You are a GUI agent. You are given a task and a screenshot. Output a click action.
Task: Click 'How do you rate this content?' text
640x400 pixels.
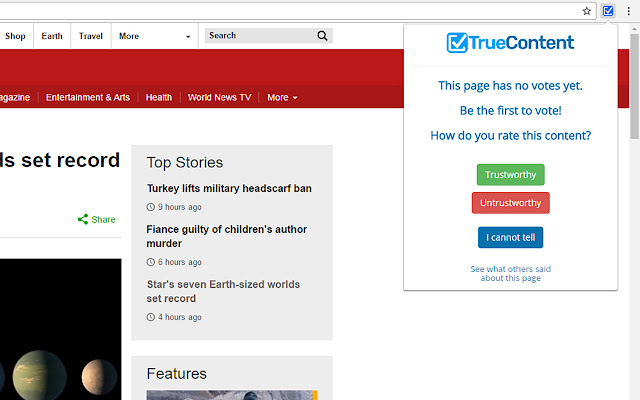click(510, 136)
